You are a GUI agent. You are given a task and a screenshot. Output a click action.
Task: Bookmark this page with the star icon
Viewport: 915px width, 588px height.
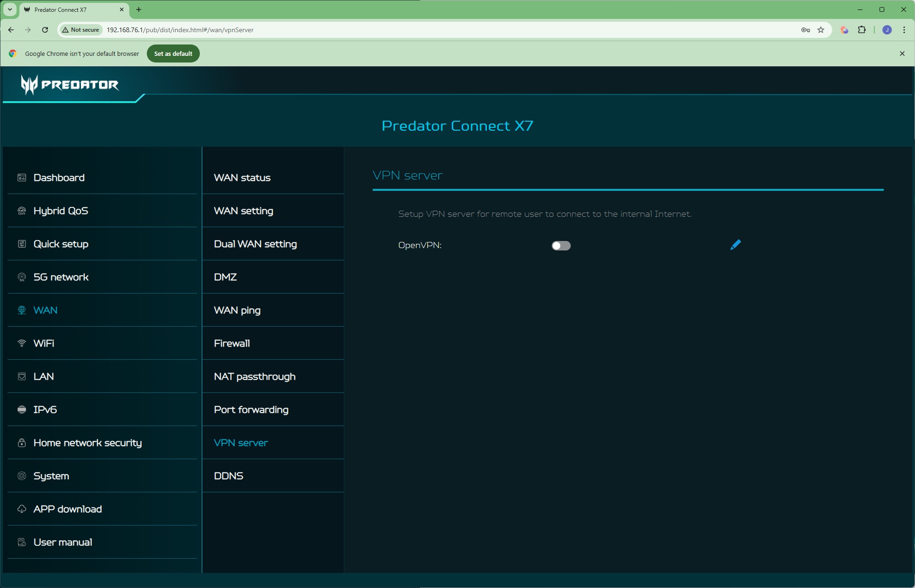[x=821, y=30]
